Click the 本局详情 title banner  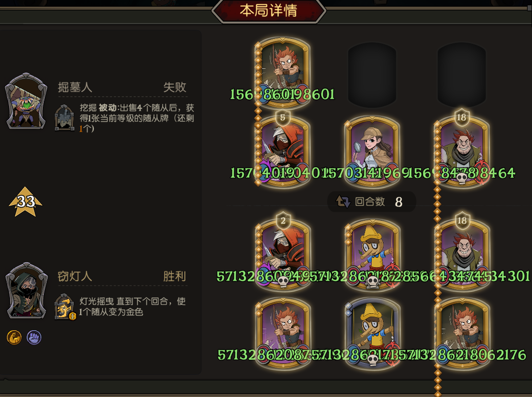point(268,11)
